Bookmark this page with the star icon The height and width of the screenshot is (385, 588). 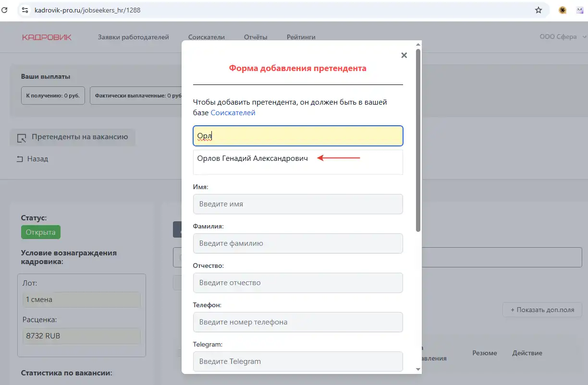tap(539, 10)
